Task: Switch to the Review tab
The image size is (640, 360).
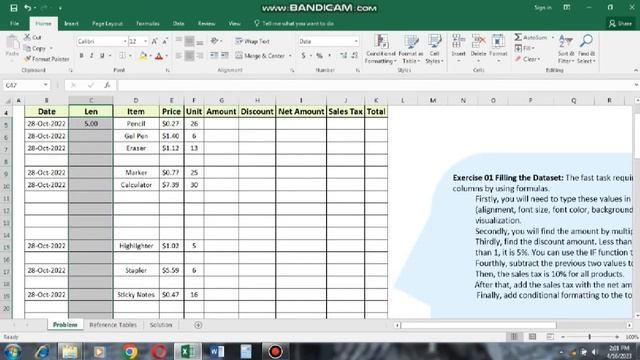Action: (206, 24)
